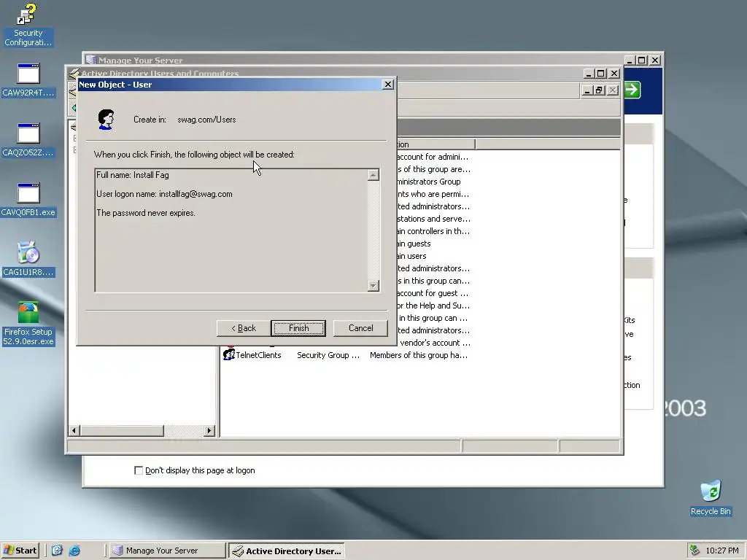Click the user portrait icon in dialog
Screen dimensions: 747x560
point(107,120)
